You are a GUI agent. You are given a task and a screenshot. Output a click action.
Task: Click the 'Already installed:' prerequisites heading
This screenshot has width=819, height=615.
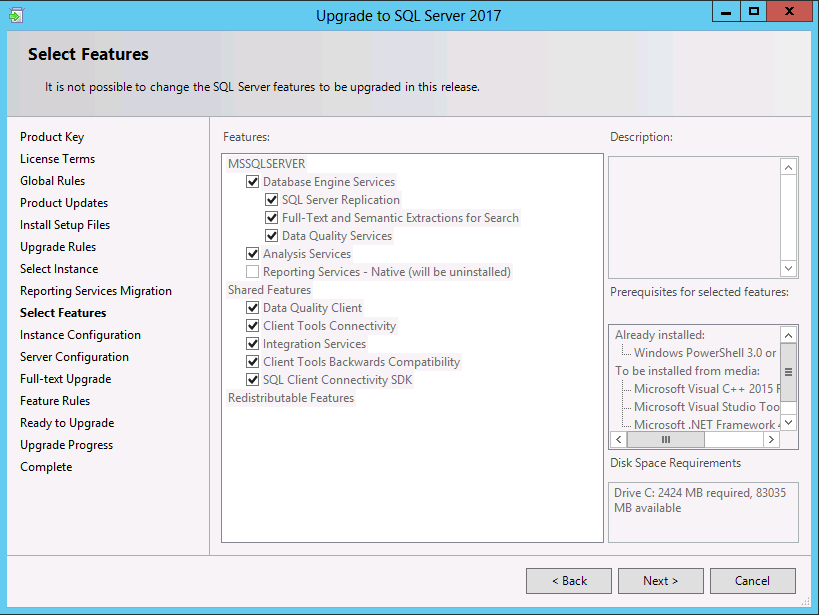pos(660,335)
